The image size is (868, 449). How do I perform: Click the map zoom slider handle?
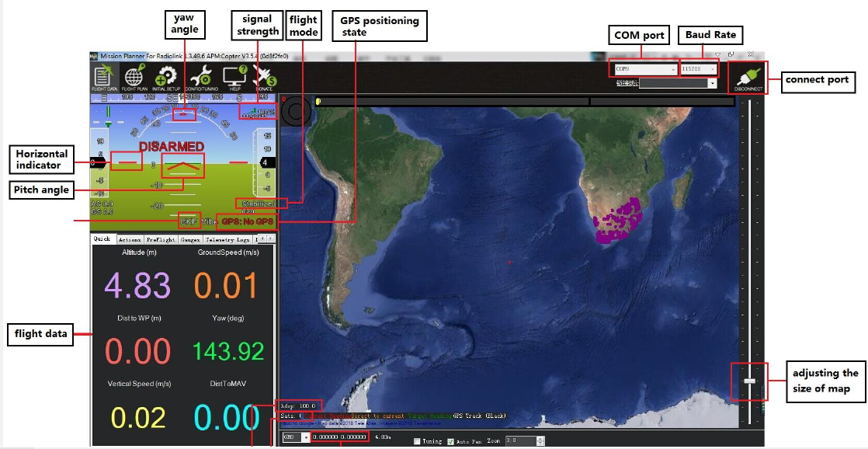click(749, 381)
